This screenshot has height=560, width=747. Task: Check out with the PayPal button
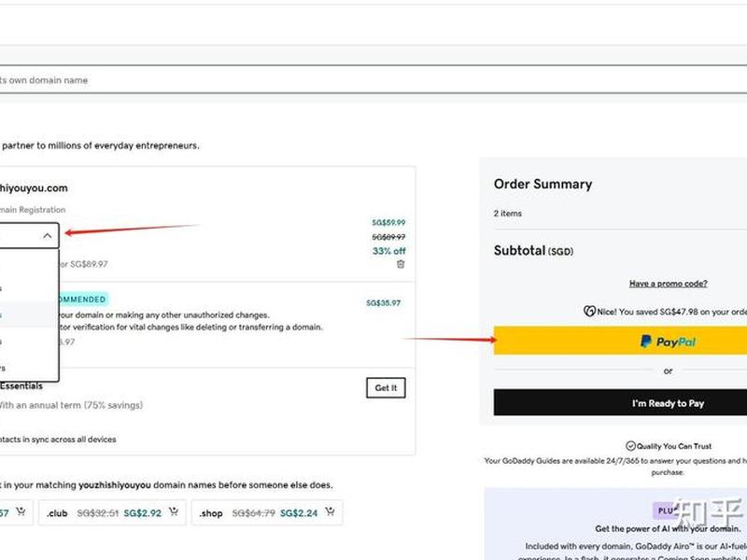click(x=620, y=341)
